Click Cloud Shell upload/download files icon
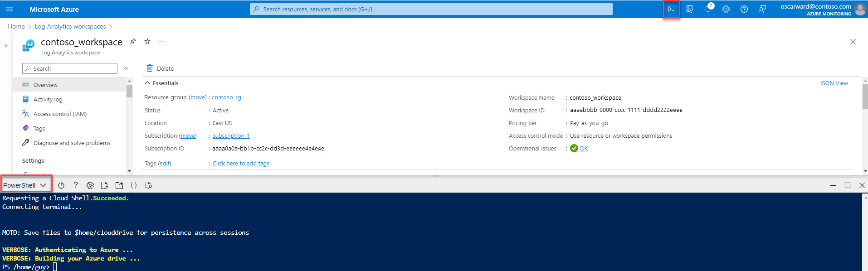 coord(105,185)
